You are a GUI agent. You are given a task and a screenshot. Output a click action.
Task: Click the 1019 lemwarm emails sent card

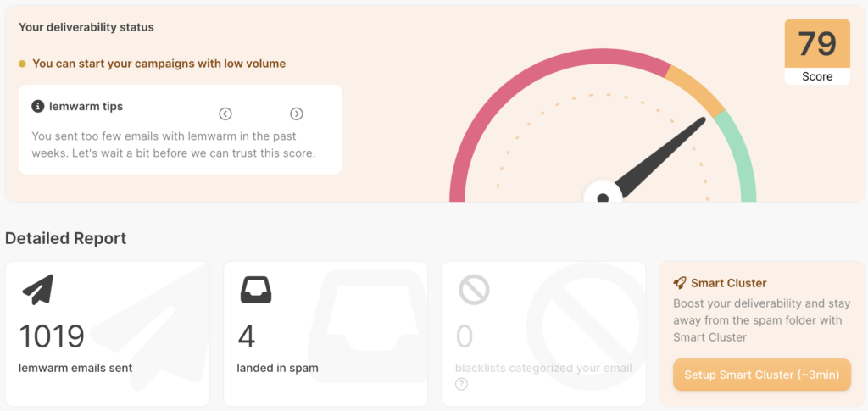[108, 334]
